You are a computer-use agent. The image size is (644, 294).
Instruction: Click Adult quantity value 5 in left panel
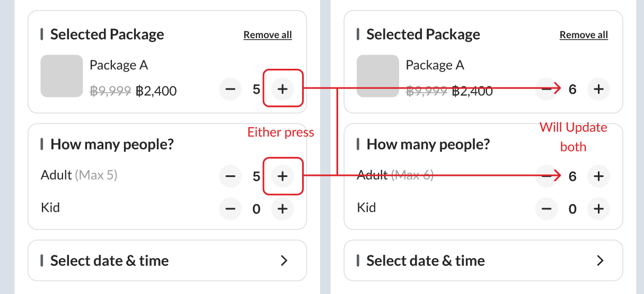[x=256, y=176]
